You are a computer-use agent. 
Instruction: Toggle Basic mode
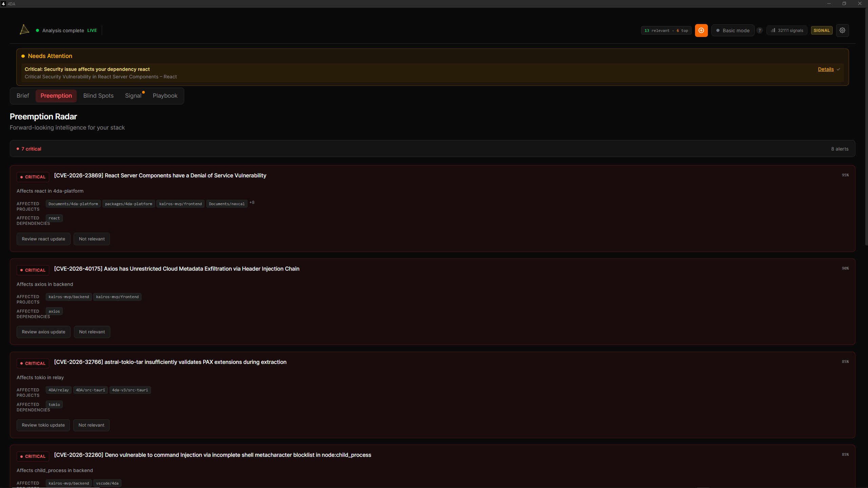tap(732, 30)
